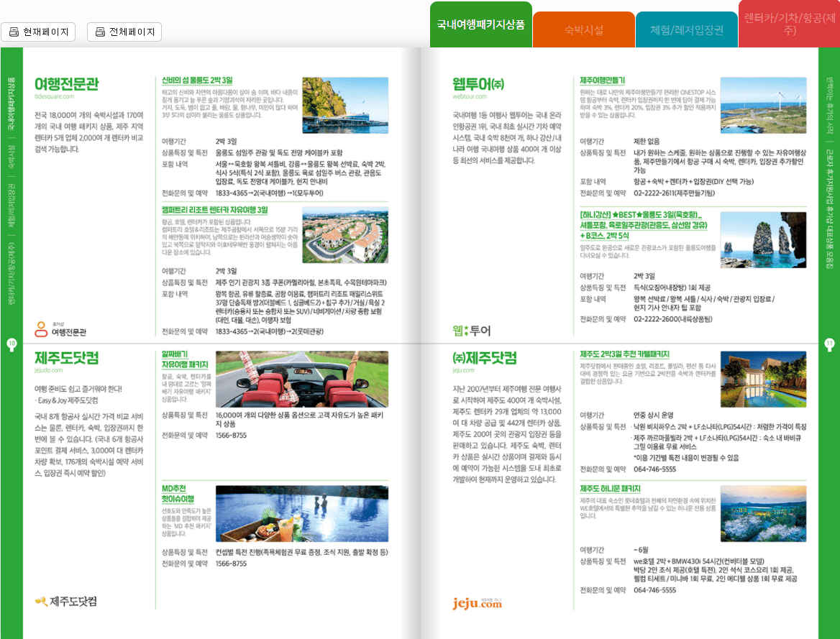This screenshot has height=639, width=840.
Task: Click the 제주도닷컴 green heading
Action: tap(66, 358)
